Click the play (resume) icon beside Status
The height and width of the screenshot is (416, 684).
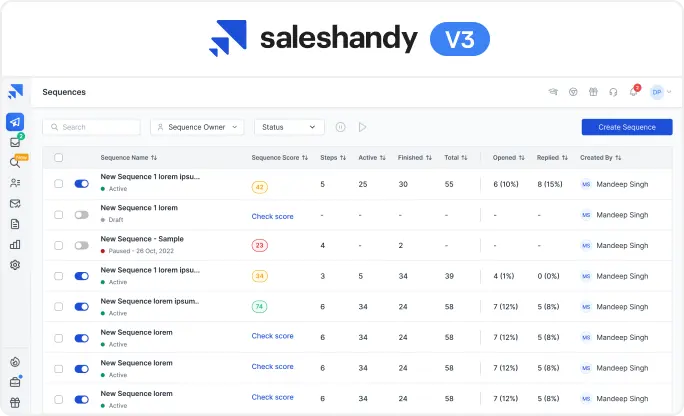tap(363, 127)
